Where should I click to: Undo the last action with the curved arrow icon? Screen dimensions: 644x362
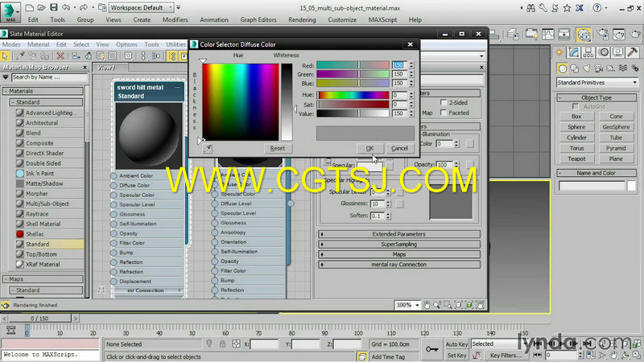tap(66, 7)
